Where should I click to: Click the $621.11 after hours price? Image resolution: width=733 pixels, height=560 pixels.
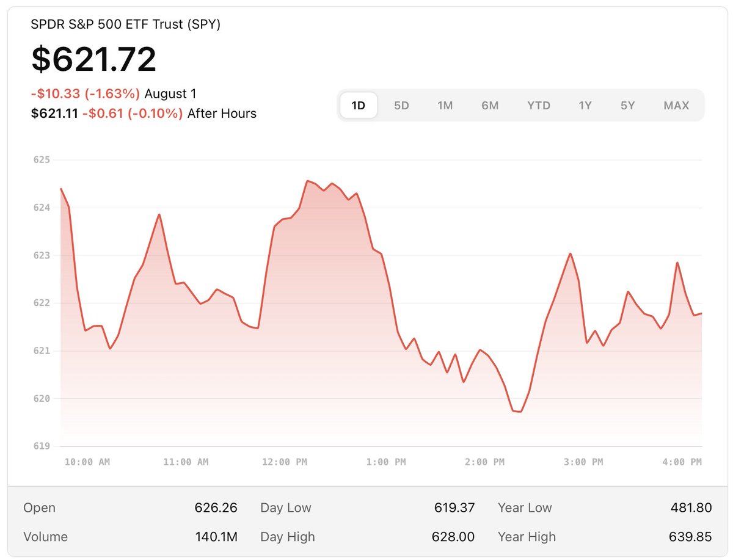54,114
